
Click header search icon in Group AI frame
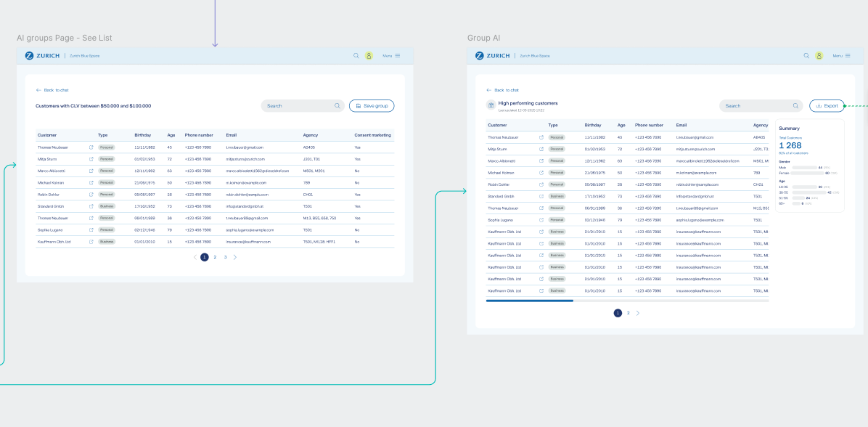806,55
